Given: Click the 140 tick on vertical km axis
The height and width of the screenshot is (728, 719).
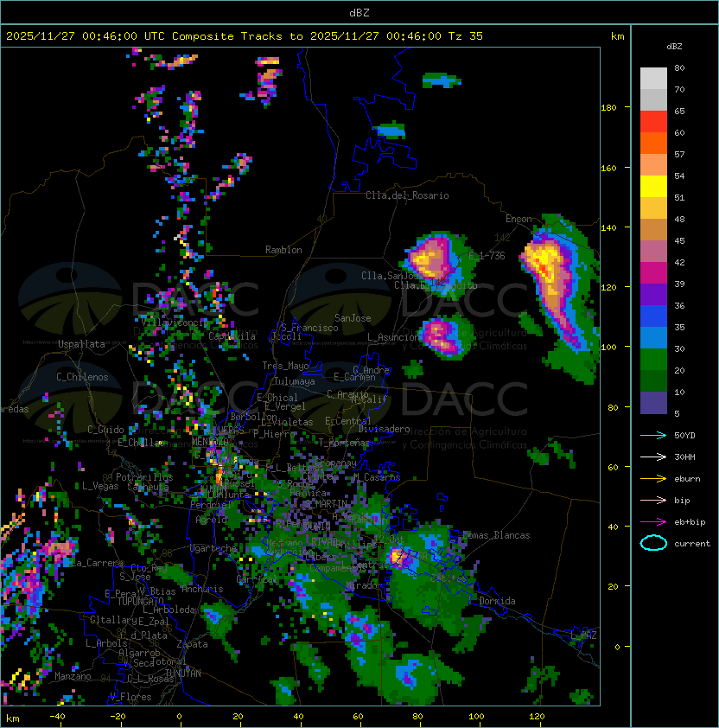Looking at the screenshot, I should (x=608, y=227).
